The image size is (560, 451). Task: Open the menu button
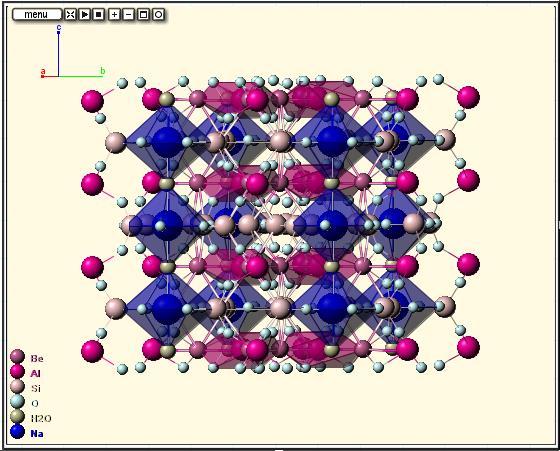click(x=37, y=14)
